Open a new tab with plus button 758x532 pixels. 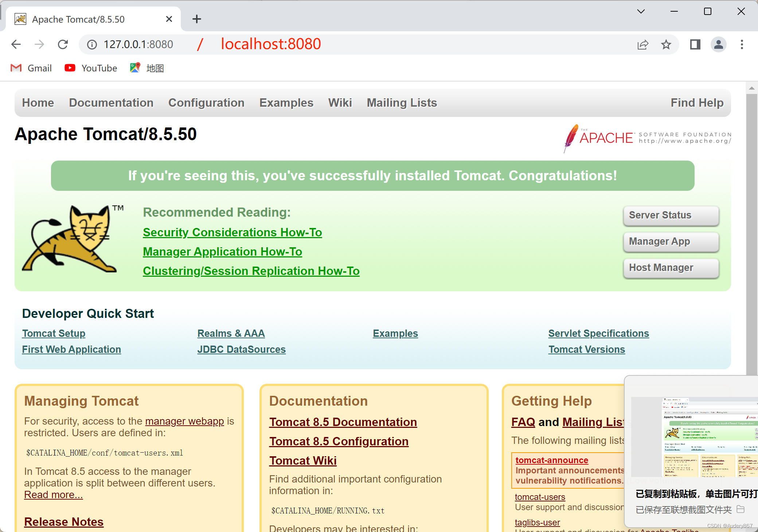coord(197,19)
